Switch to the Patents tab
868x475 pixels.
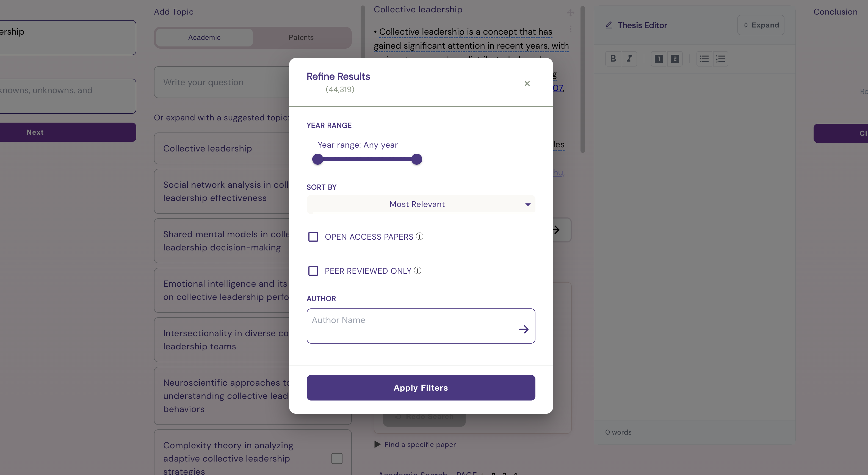(x=301, y=37)
